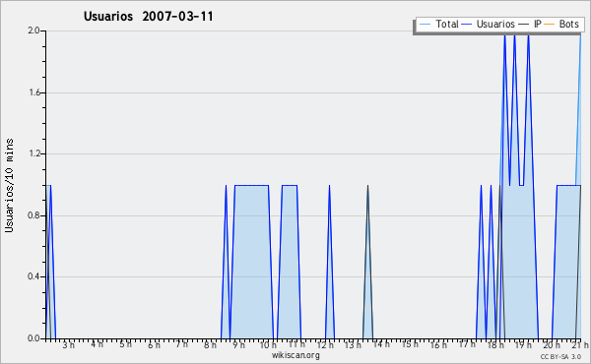The width and height of the screenshot is (591, 364).
Task: Click the '9 h' x-axis label
Action: (x=239, y=344)
